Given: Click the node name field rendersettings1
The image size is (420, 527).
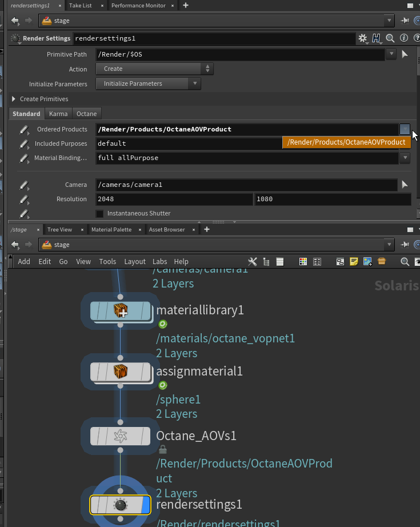Looking at the screenshot, I should pyautogui.click(x=214, y=38).
